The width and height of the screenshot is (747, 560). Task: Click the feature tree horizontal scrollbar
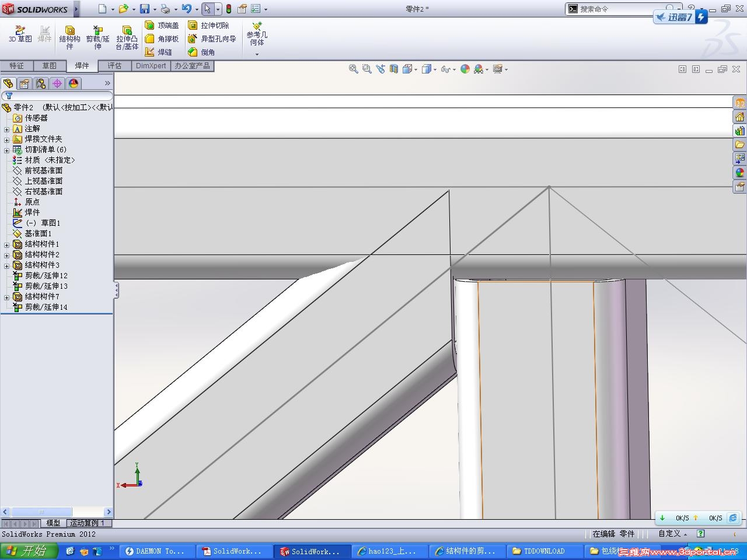[x=57, y=512]
